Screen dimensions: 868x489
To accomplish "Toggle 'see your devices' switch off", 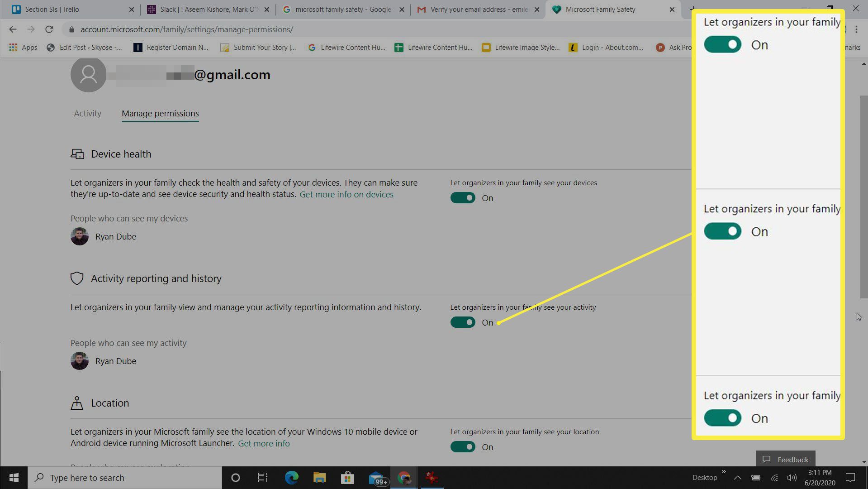I will [x=463, y=198].
